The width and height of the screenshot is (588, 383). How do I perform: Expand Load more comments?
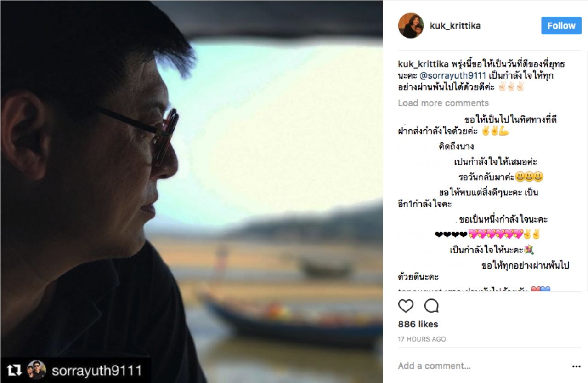click(443, 103)
